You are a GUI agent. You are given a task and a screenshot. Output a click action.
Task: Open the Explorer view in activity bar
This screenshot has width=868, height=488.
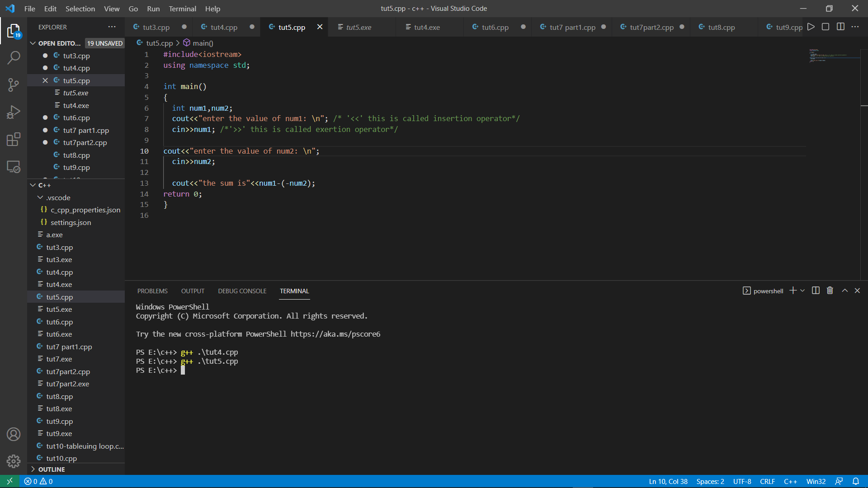coord(14,31)
